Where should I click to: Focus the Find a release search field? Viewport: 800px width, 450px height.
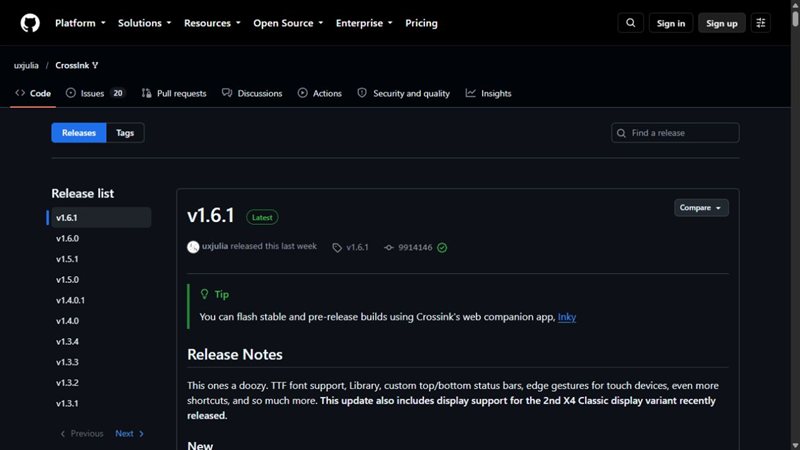[675, 133]
